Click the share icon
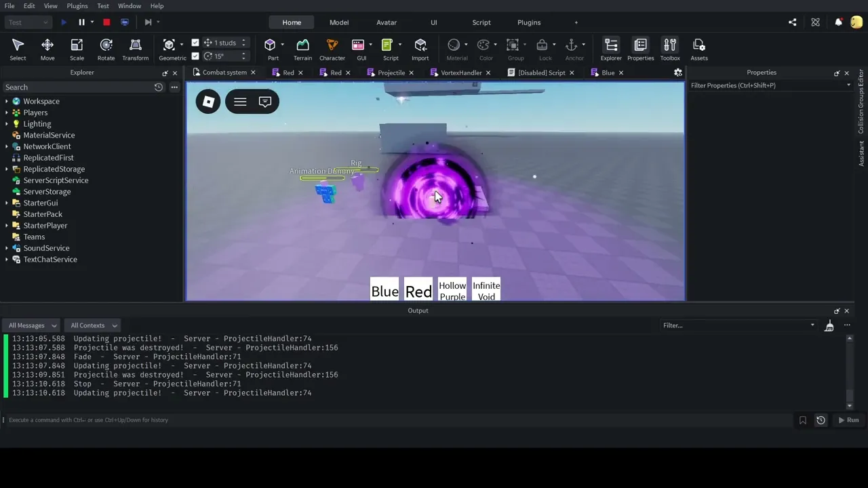Viewport: 868px width, 488px height. pyautogui.click(x=793, y=22)
